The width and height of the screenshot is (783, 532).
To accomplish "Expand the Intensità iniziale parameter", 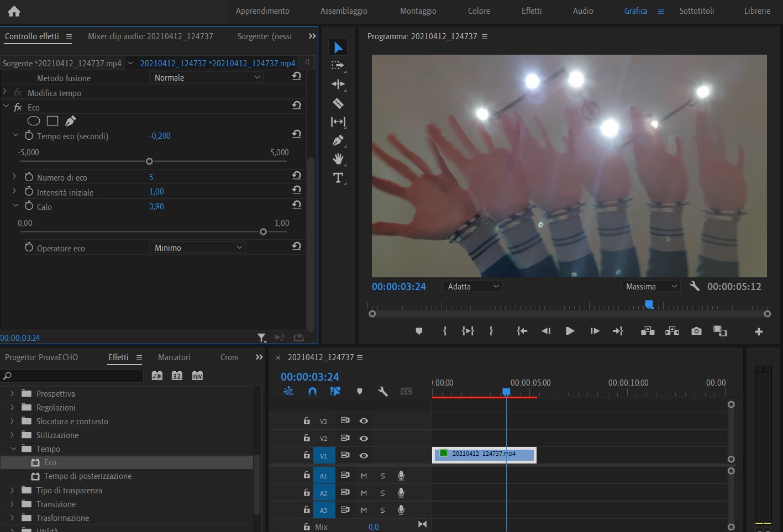I will 14,191.
